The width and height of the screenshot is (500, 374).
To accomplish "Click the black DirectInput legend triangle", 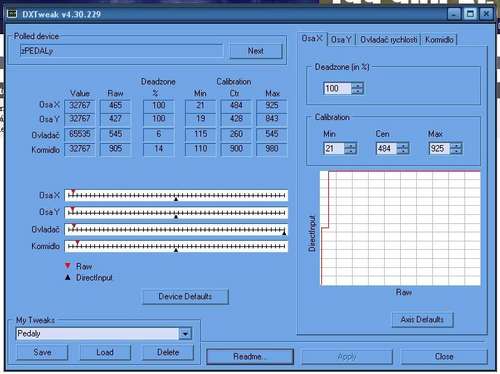I will pyautogui.click(x=68, y=277).
